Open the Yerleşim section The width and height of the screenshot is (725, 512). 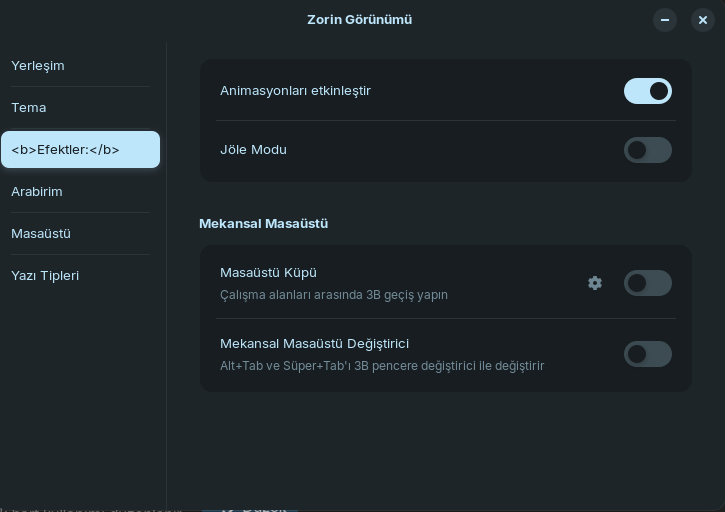pyautogui.click(x=38, y=66)
